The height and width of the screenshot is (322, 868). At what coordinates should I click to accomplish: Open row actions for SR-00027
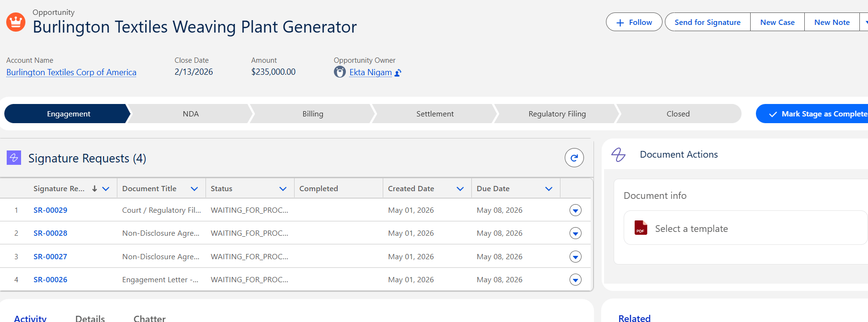pos(575,257)
